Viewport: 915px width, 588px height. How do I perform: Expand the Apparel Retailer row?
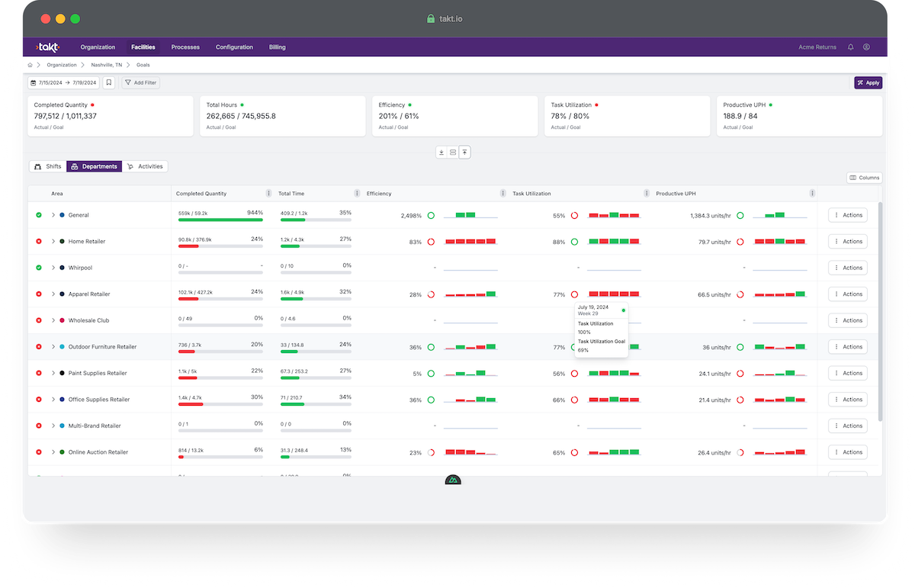(x=53, y=294)
